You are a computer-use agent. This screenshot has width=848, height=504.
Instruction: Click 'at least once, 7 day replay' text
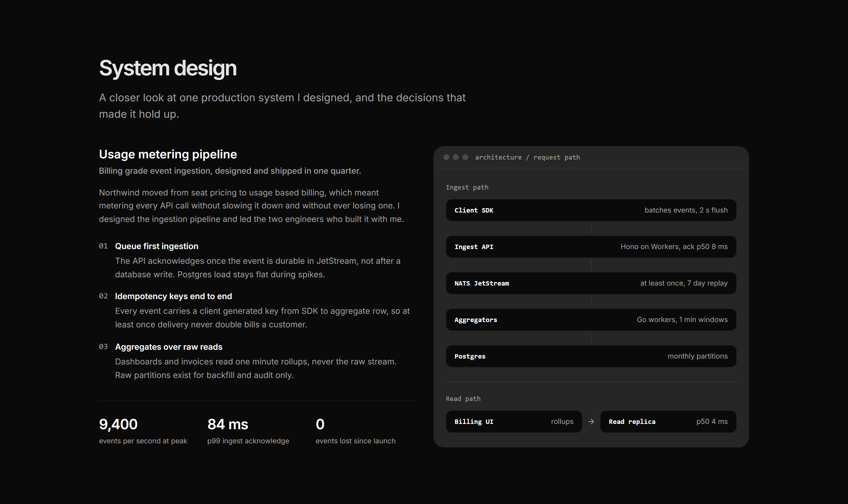684,283
